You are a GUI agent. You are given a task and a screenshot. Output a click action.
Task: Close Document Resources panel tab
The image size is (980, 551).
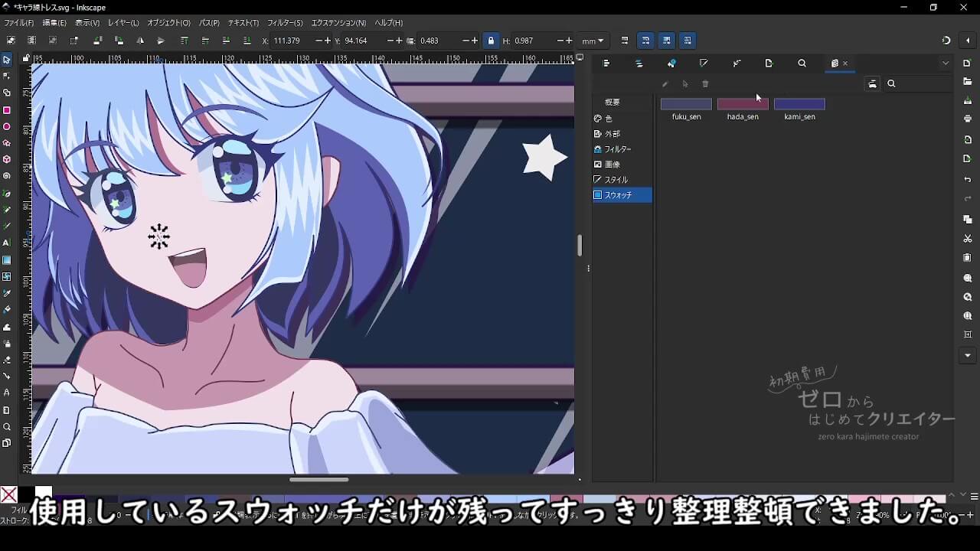pyautogui.click(x=845, y=64)
